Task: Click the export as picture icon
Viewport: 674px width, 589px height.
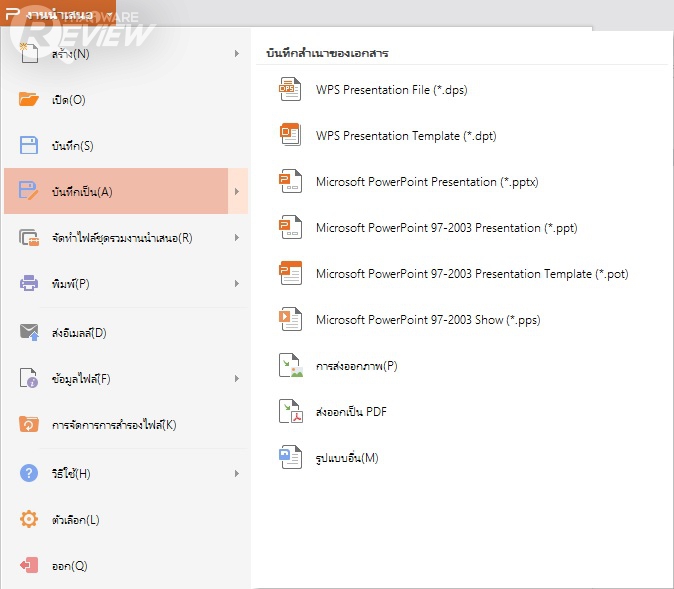Action: (290, 366)
